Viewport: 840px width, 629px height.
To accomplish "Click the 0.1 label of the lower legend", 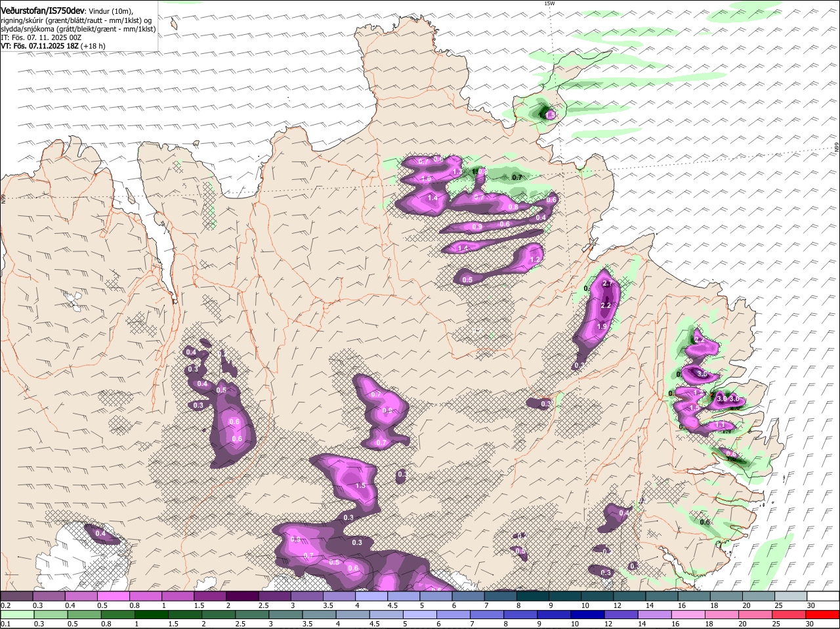I will (x=6, y=624).
